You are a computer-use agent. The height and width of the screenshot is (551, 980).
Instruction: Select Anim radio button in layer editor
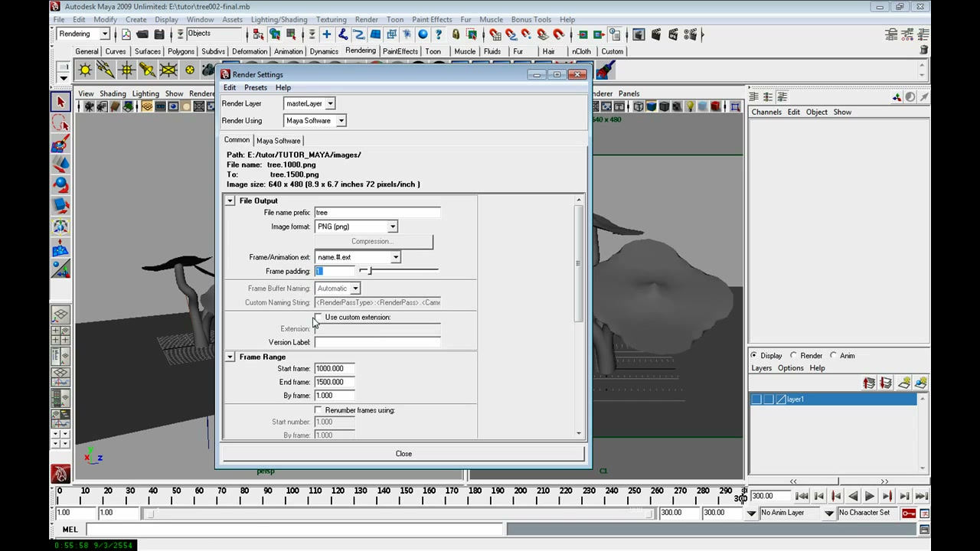click(834, 355)
